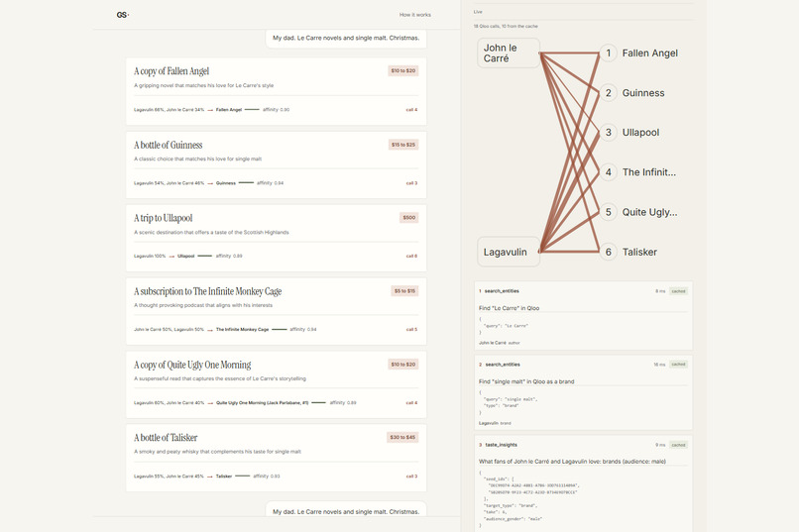This screenshot has height=532, width=799.
Task: Click the call 4 link on Fallen Angel card
Action: [x=411, y=109]
